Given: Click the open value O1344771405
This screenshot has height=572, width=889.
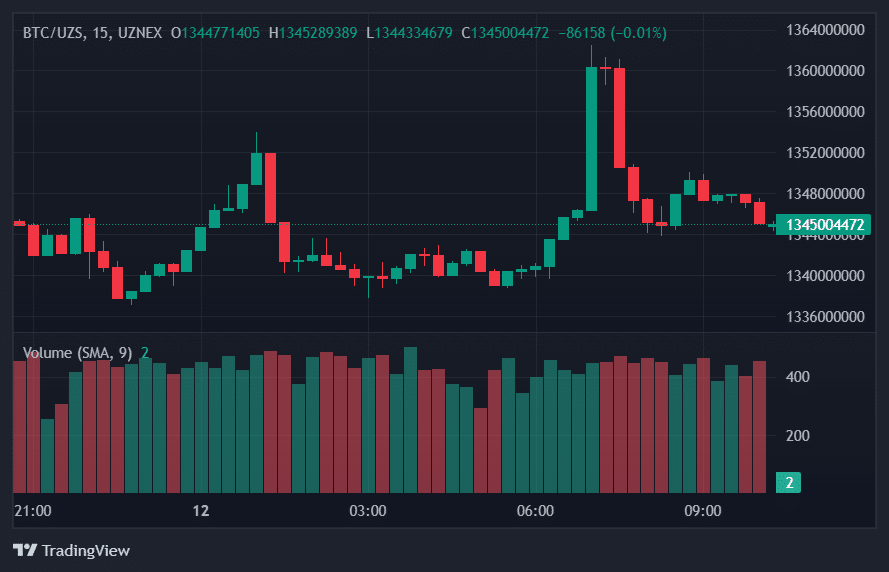Looking at the screenshot, I should click(x=215, y=33).
